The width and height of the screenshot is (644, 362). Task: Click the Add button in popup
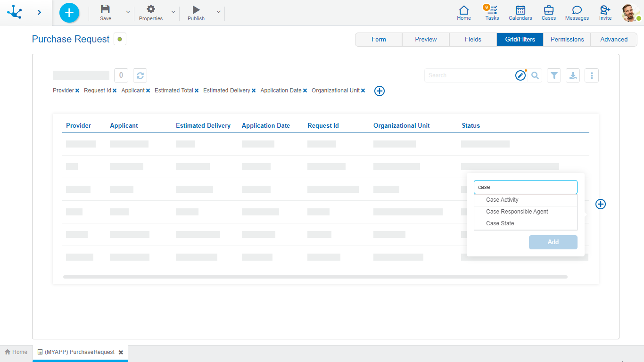pyautogui.click(x=553, y=242)
